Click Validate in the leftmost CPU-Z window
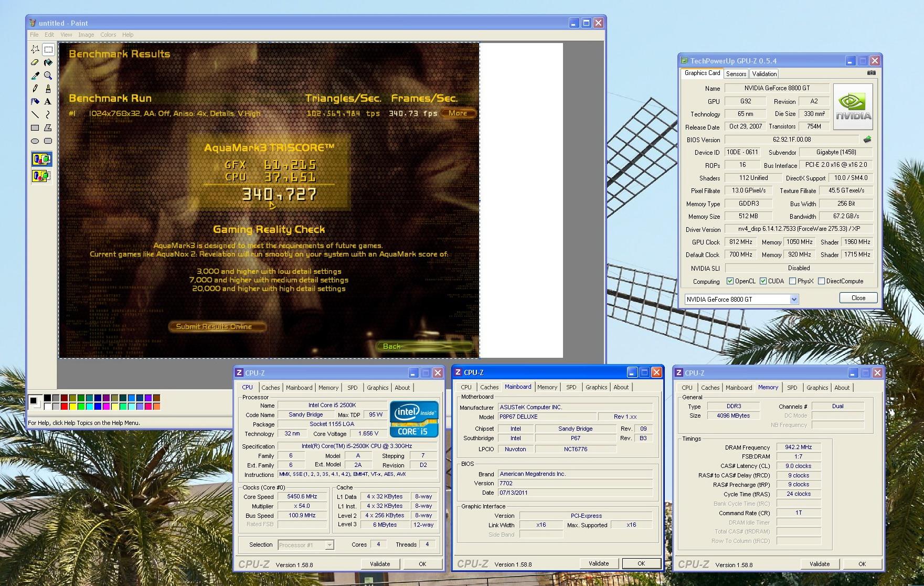Viewport: 924px width, 586px height. (380, 564)
